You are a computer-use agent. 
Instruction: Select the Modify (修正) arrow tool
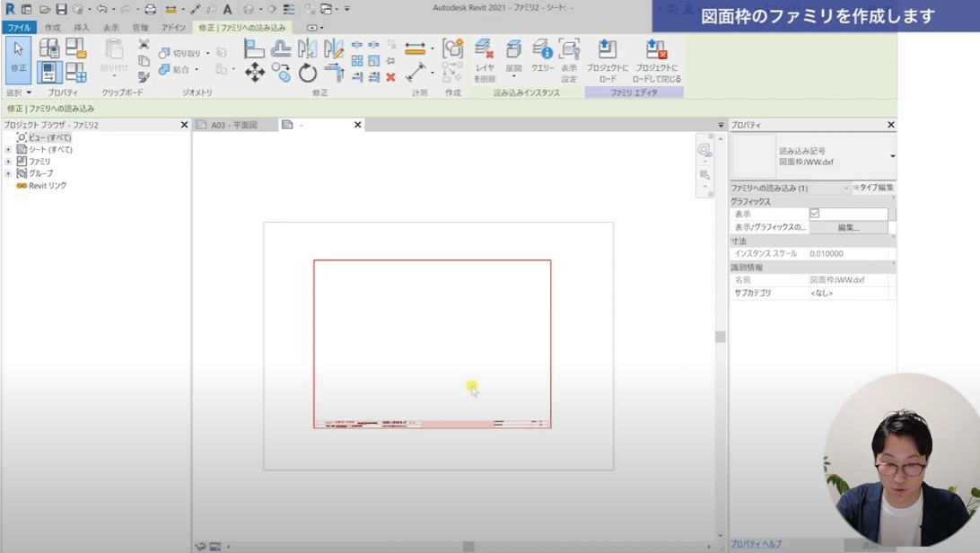(x=18, y=56)
